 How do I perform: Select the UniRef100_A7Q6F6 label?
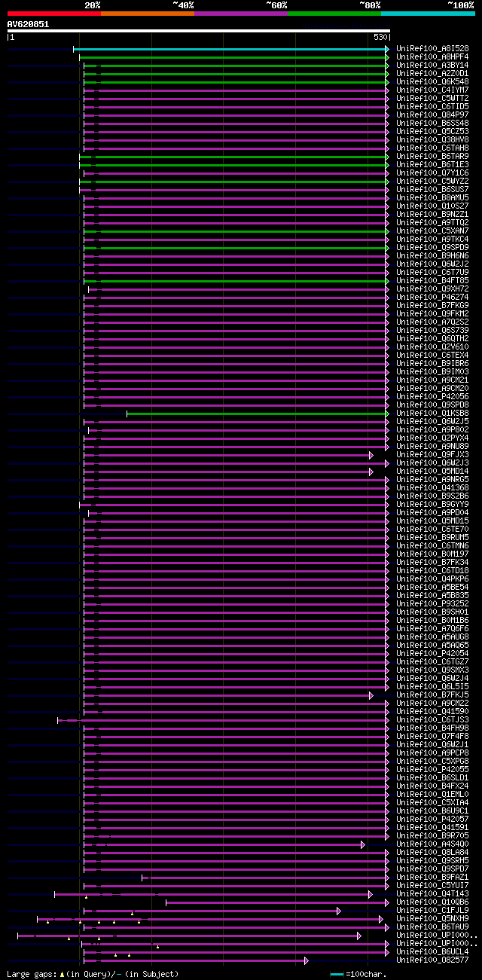(432, 628)
